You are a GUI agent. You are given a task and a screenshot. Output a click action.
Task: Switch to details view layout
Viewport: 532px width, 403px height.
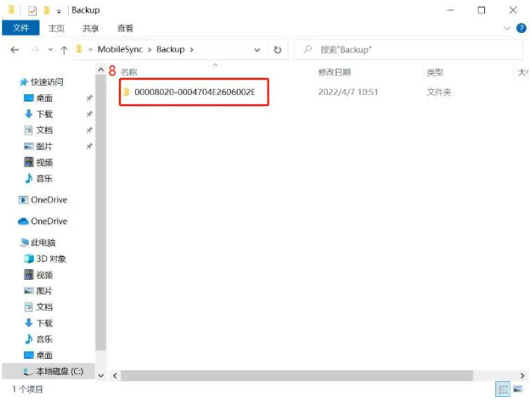503,389
